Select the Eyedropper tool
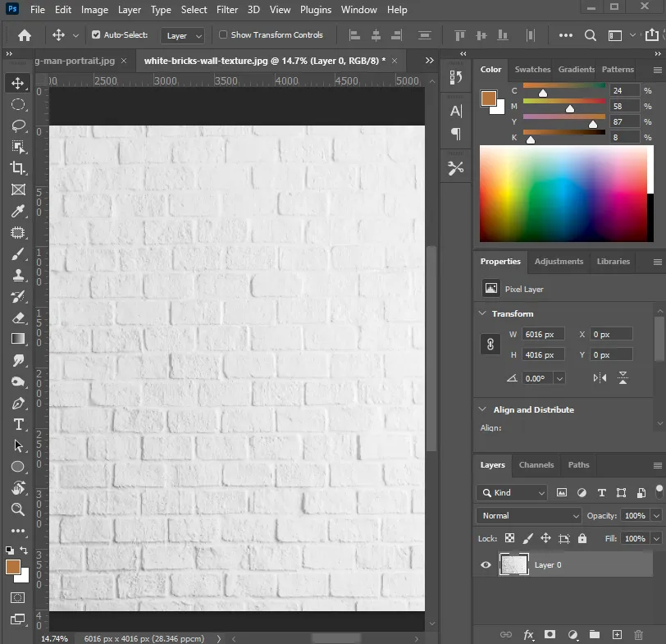This screenshot has height=644, width=666. (x=18, y=211)
